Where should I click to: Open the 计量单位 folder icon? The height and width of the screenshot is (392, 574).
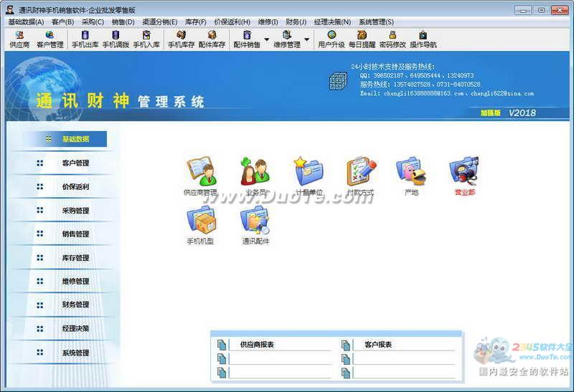point(309,176)
